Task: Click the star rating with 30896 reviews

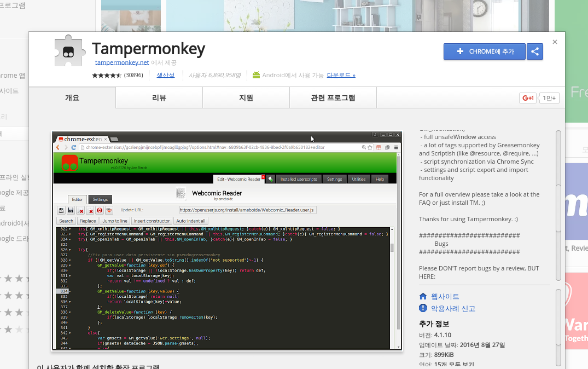Action: [118, 75]
